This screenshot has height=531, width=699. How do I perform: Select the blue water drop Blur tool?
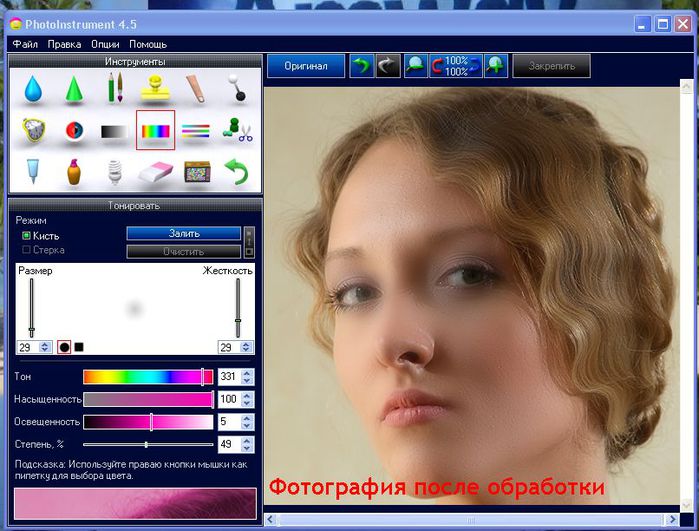coord(33,89)
